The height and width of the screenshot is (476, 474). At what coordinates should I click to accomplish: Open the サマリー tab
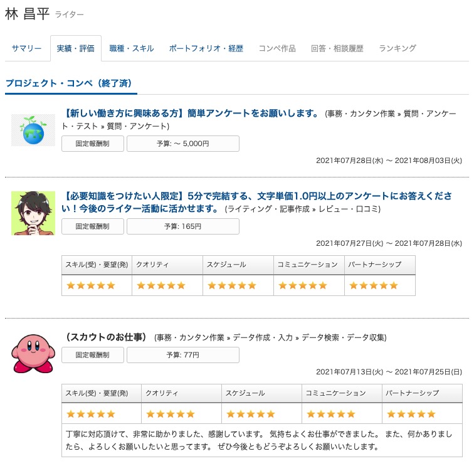pyautogui.click(x=27, y=48)
